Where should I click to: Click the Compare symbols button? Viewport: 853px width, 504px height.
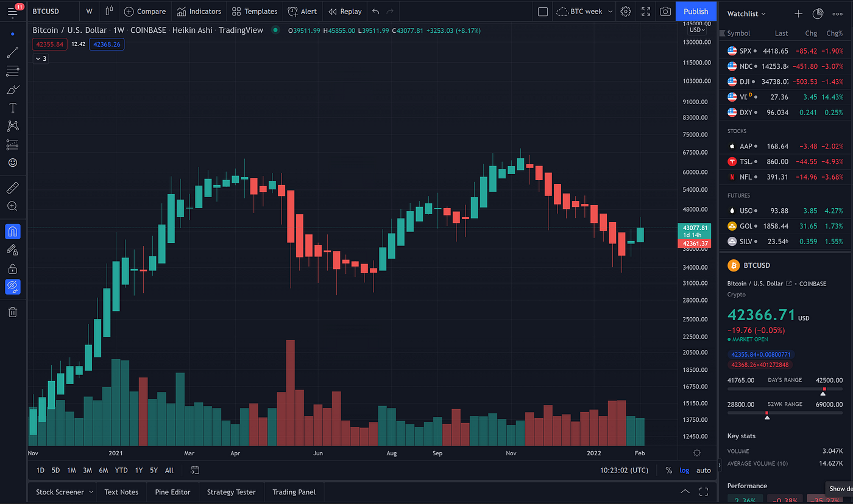click(x=145, y=11)
